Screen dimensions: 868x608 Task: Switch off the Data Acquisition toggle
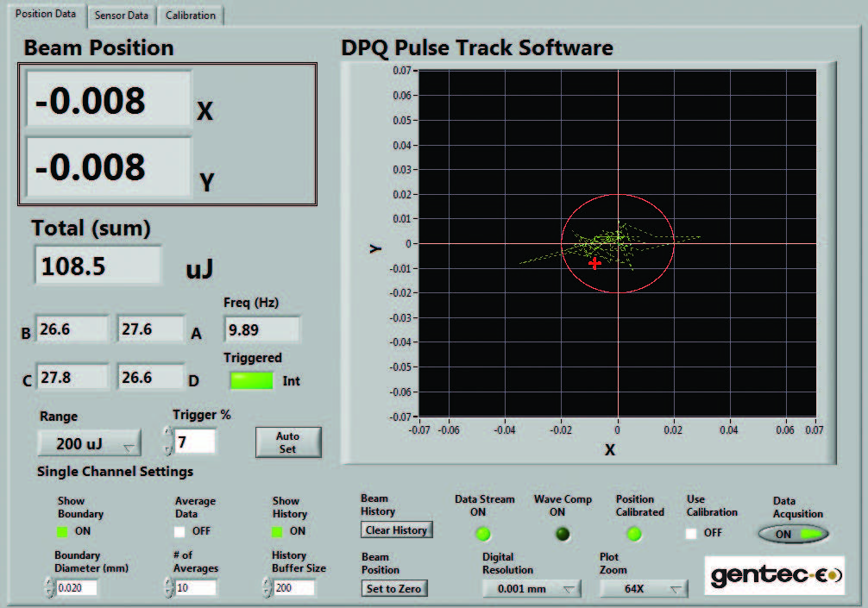794,534
